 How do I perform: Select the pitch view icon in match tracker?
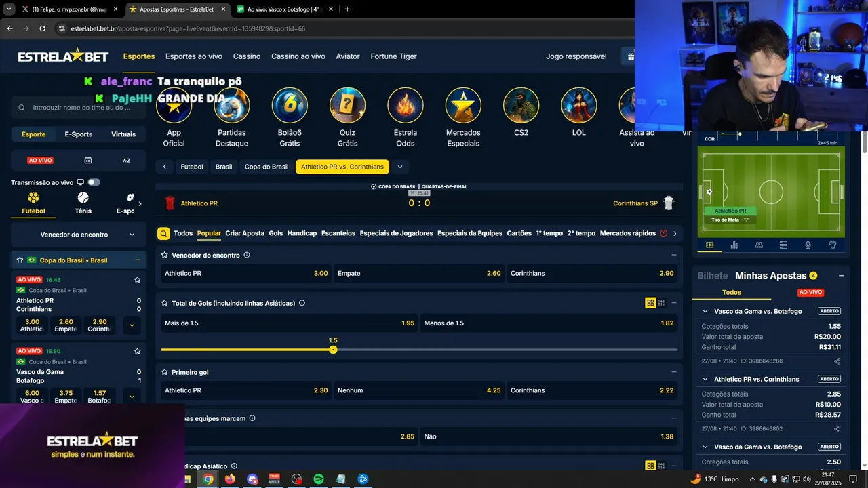tap(709, 245)
